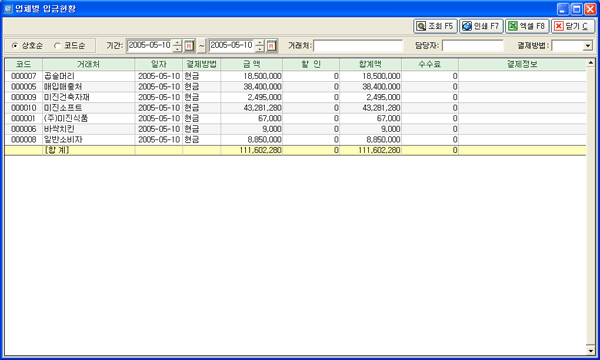Decrease end date with the down spinner
The width and height of the screenshot is (600, 360).
tap(260, 49)
